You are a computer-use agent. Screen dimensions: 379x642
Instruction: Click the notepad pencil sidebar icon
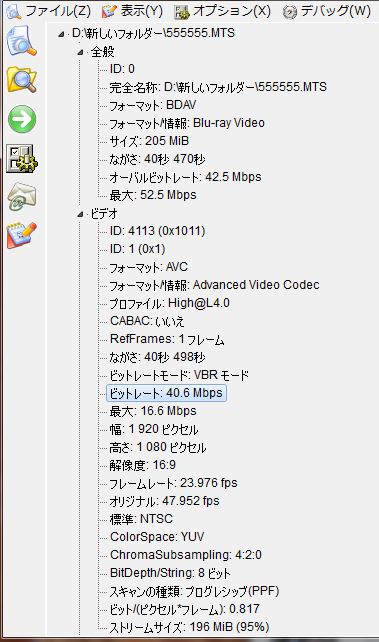point(22,235)
